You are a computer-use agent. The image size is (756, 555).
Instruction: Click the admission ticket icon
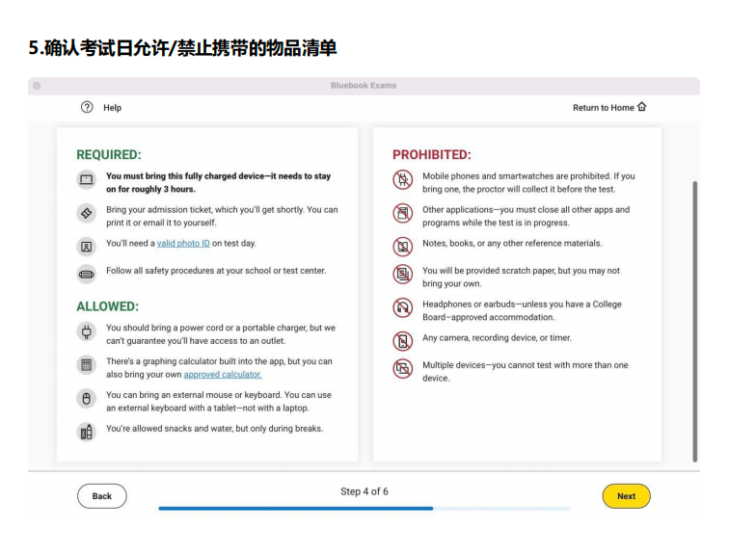click(x=87, y=213)
